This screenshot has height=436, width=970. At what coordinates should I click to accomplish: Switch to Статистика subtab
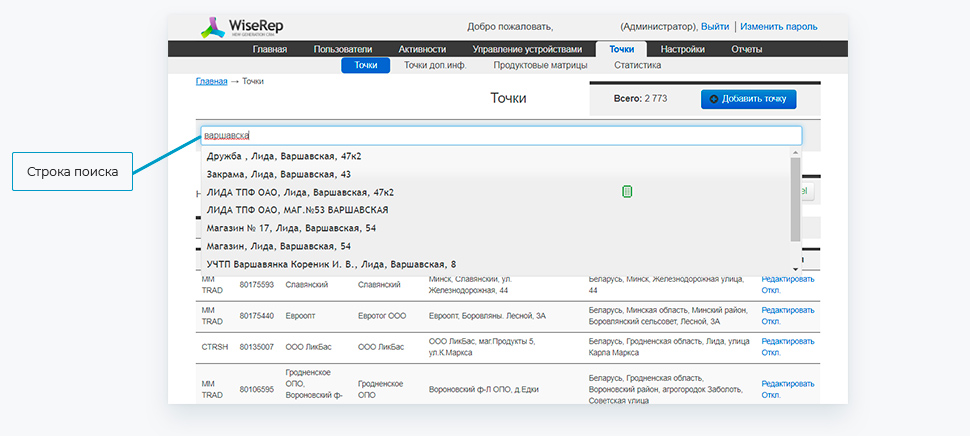pos(637,65)
